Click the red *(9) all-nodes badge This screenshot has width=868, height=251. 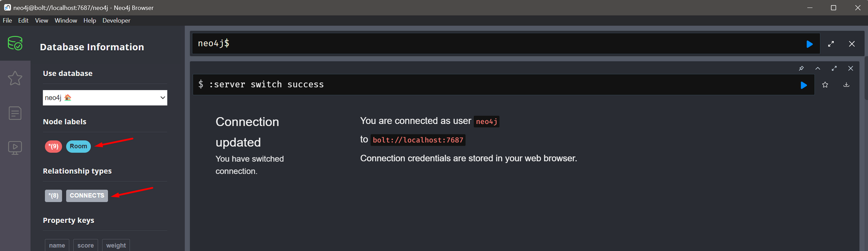tap(53, 147)
